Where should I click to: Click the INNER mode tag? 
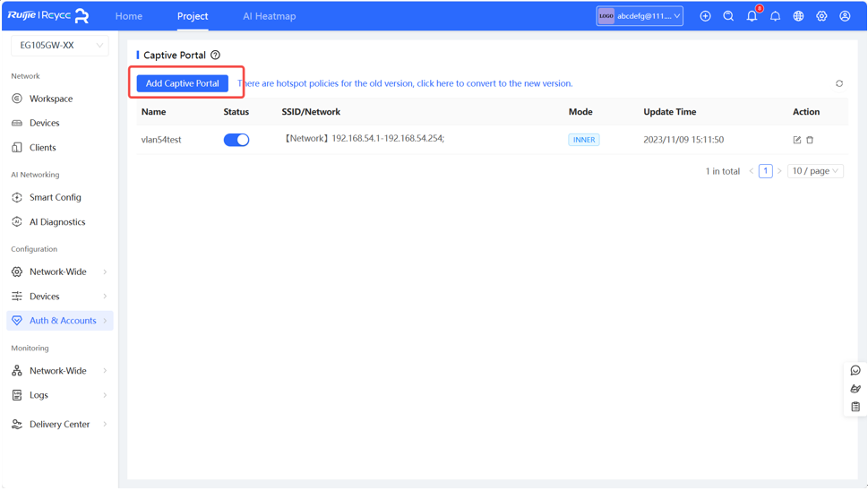point(584,140)
